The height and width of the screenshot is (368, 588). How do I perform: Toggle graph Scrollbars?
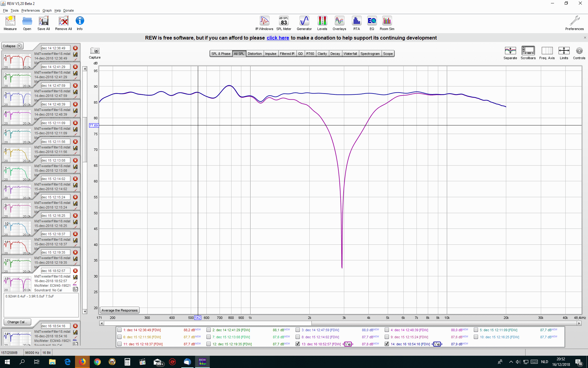528,53
